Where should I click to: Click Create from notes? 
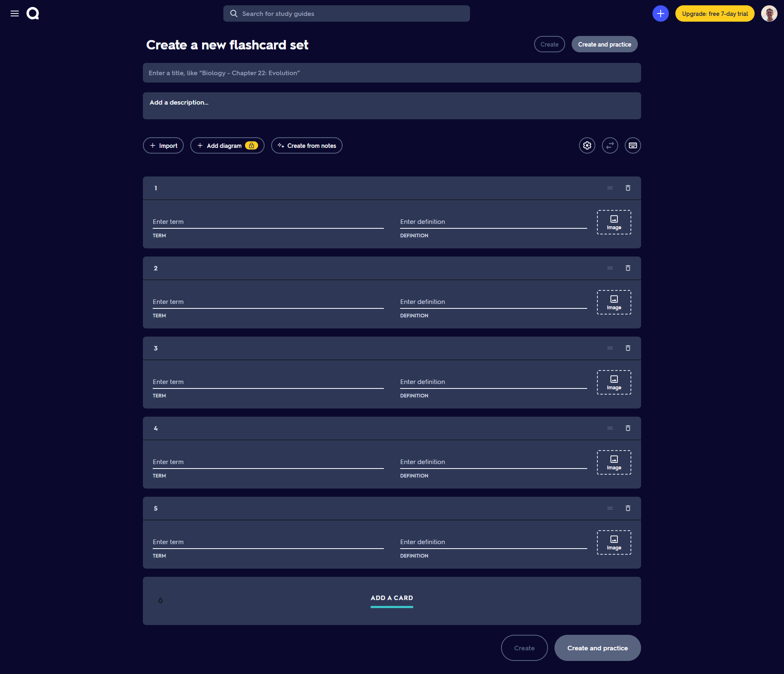click(307, 145)
